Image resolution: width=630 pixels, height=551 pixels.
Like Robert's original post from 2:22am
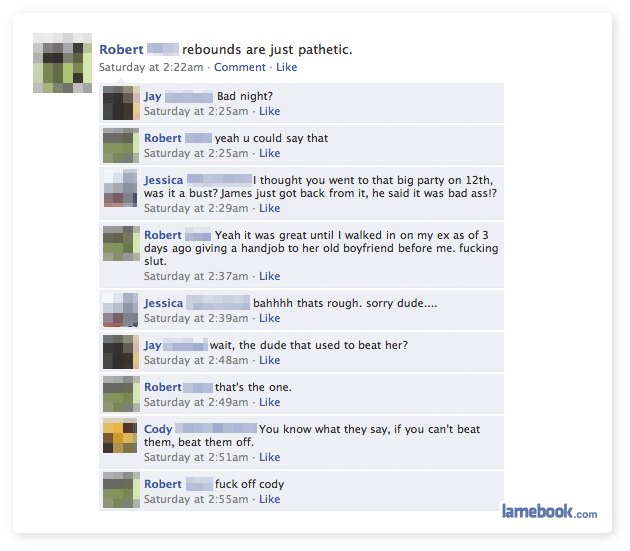286,67
